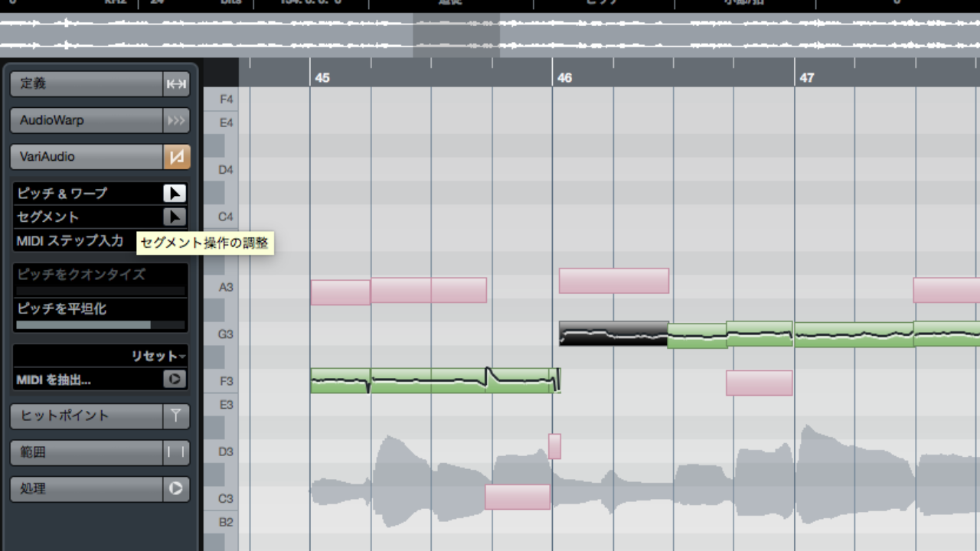Click the E3 piano key
This screenshot has width=980, height=551.
click(220, 404)
